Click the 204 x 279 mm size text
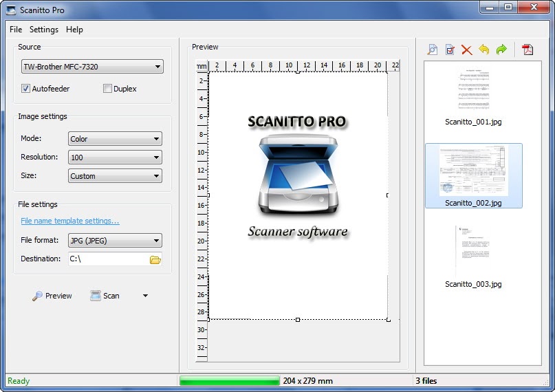Viewport: 555px width, 392px height. pyautogui.click(x=307, y=381)
